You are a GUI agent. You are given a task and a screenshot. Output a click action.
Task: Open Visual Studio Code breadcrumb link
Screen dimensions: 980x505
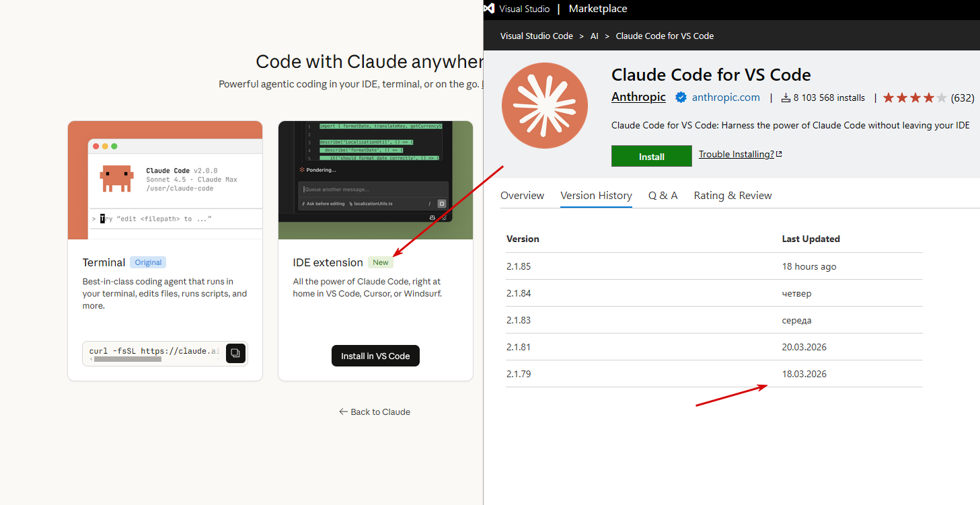(x=537, y=36)
